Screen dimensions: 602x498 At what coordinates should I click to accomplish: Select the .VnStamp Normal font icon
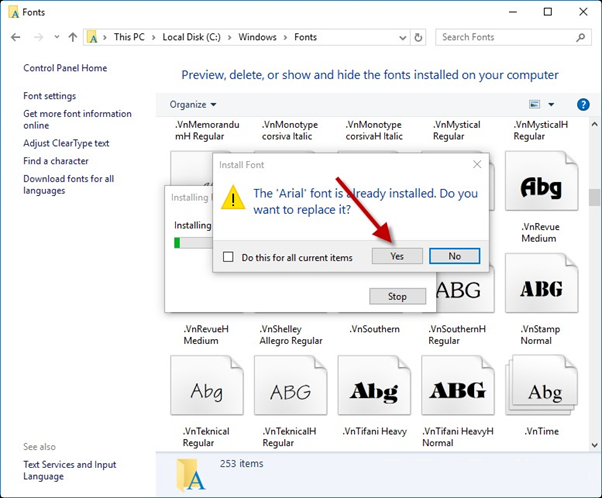[x=541, y=283]
